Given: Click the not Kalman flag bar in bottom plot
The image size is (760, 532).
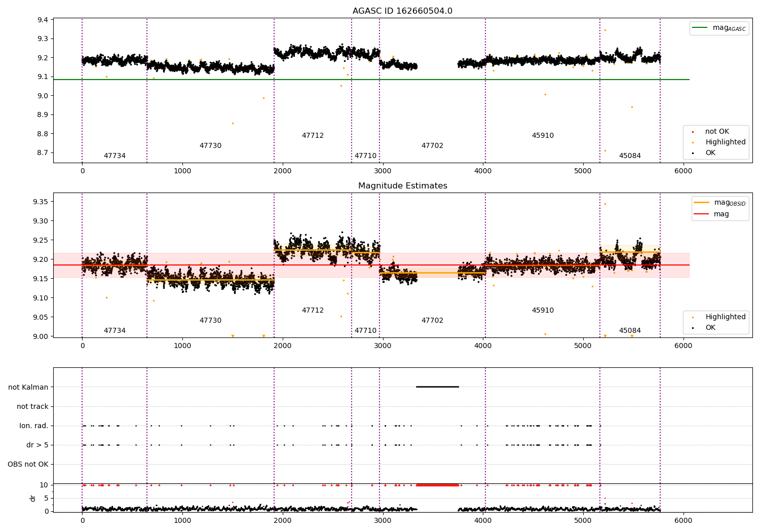Looking at the screenshot, I should tap(437, 387).
